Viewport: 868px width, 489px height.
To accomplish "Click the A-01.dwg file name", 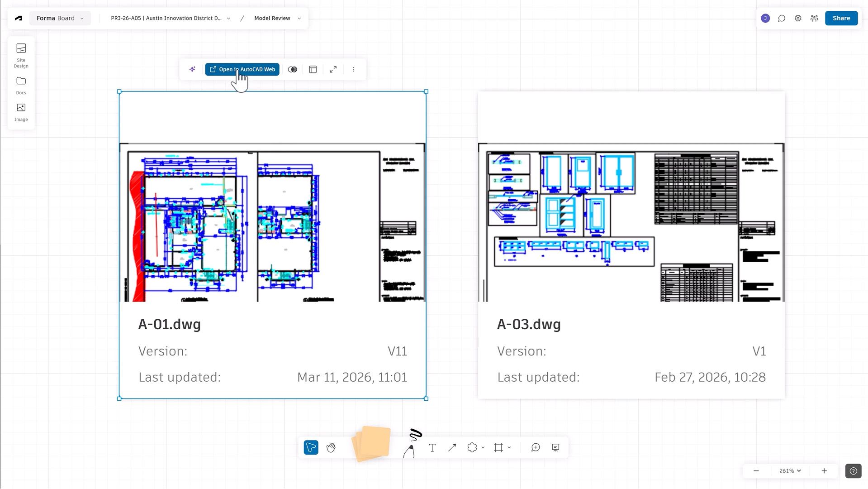I will tap(170, 324).
